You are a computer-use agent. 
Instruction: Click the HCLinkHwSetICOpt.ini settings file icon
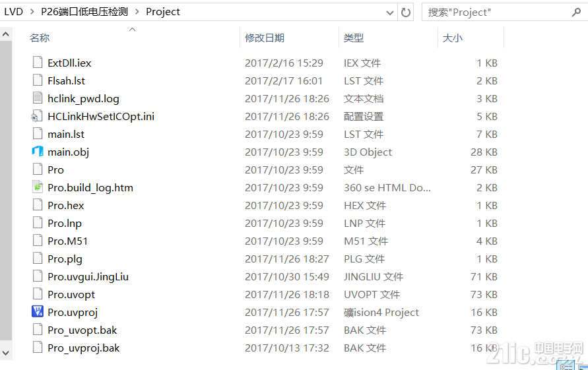pyautogui.click(x=37, y=116)
